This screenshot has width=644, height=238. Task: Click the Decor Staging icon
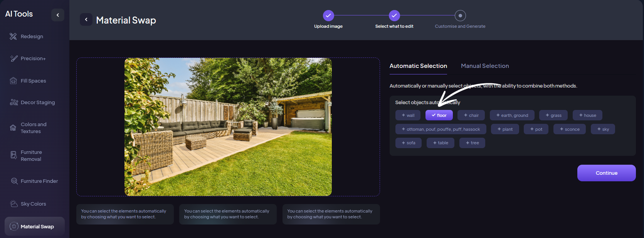pyautogui.click(x=14, y=103)
